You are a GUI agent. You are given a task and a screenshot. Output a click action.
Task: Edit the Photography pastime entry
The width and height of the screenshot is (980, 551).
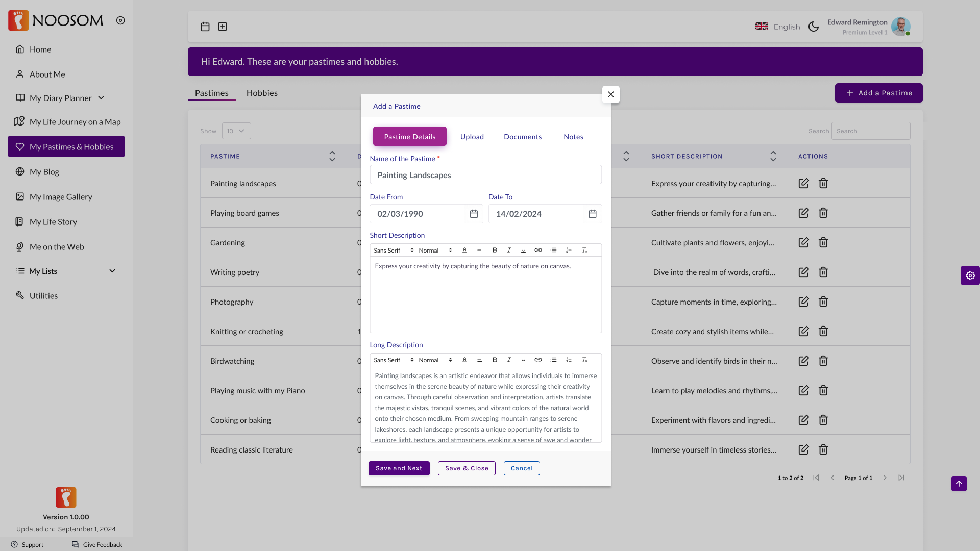[x=803, y=302]
